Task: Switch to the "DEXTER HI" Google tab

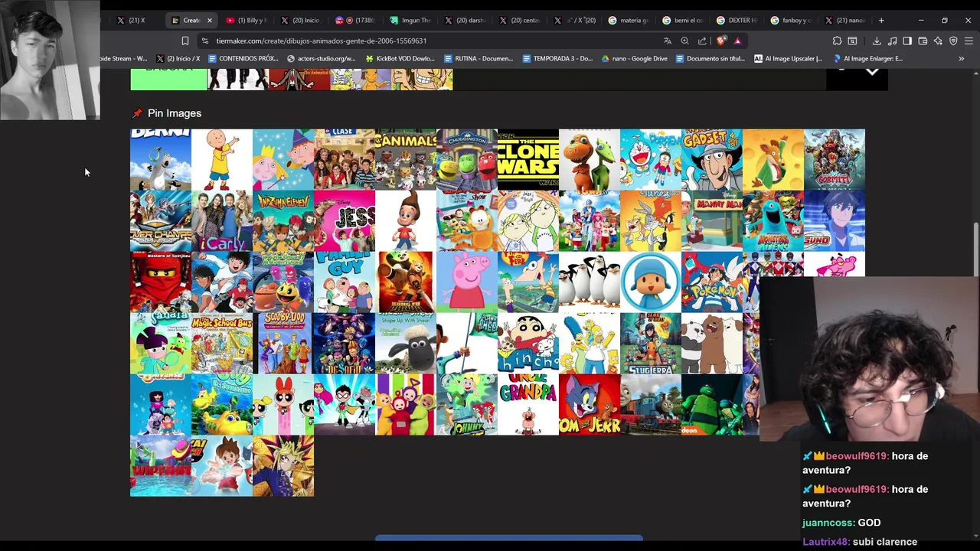Action: click(737, 20)
